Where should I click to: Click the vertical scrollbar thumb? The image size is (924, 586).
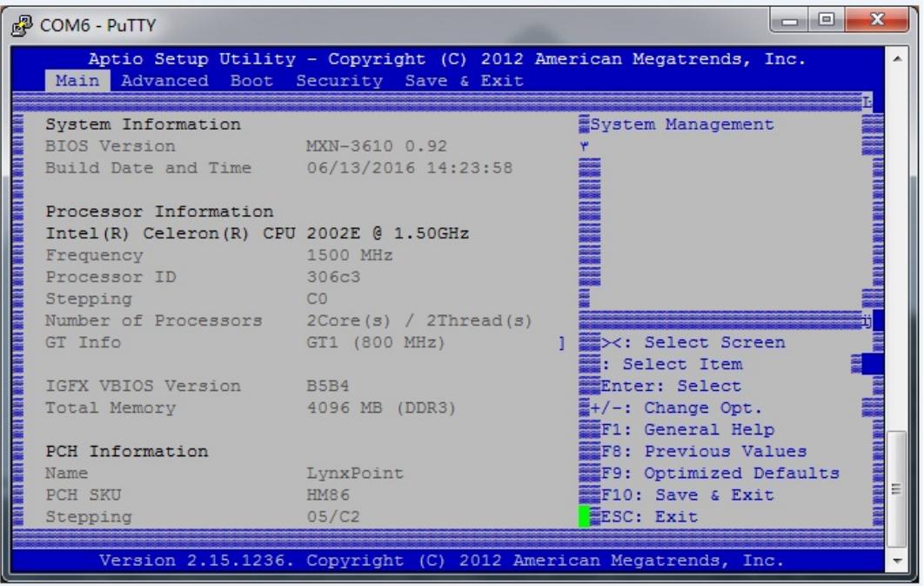897,489
